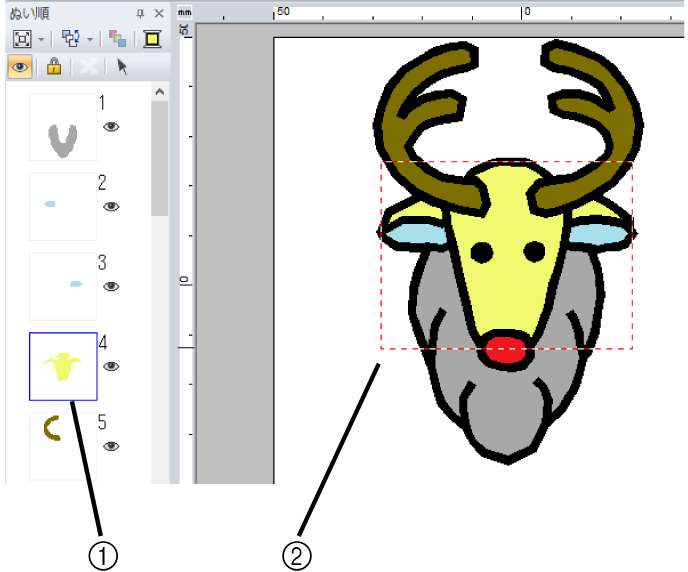Viewport: 688px width, 572px height.
Task: Toggle visibility eye for item 5
Action: (x=111, y=446)
